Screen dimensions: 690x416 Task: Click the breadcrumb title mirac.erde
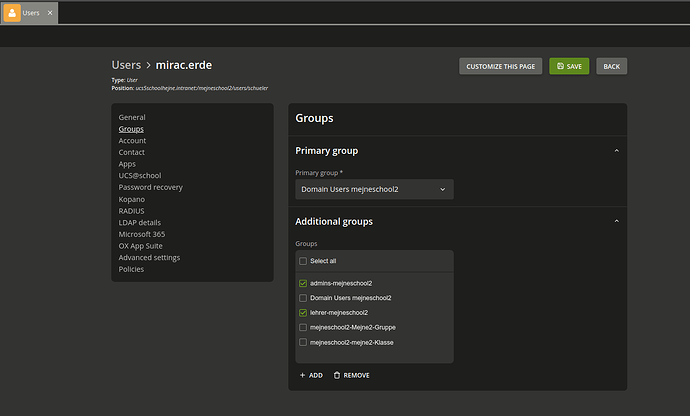184,65
